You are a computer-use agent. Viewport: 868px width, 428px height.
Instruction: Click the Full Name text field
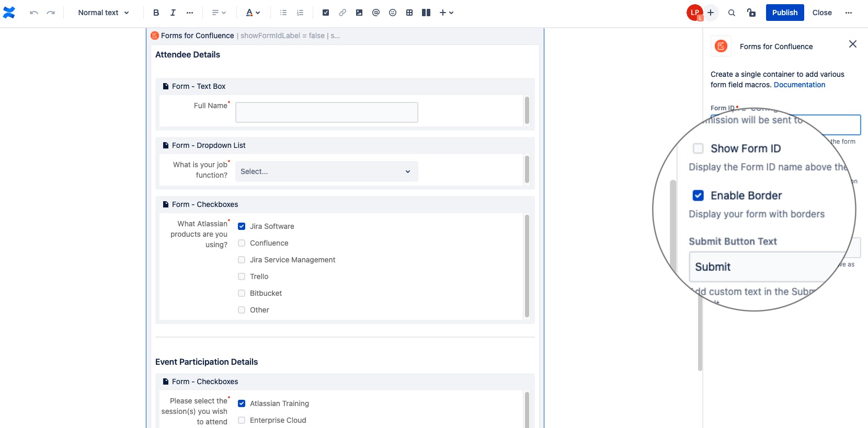(327, 112)
